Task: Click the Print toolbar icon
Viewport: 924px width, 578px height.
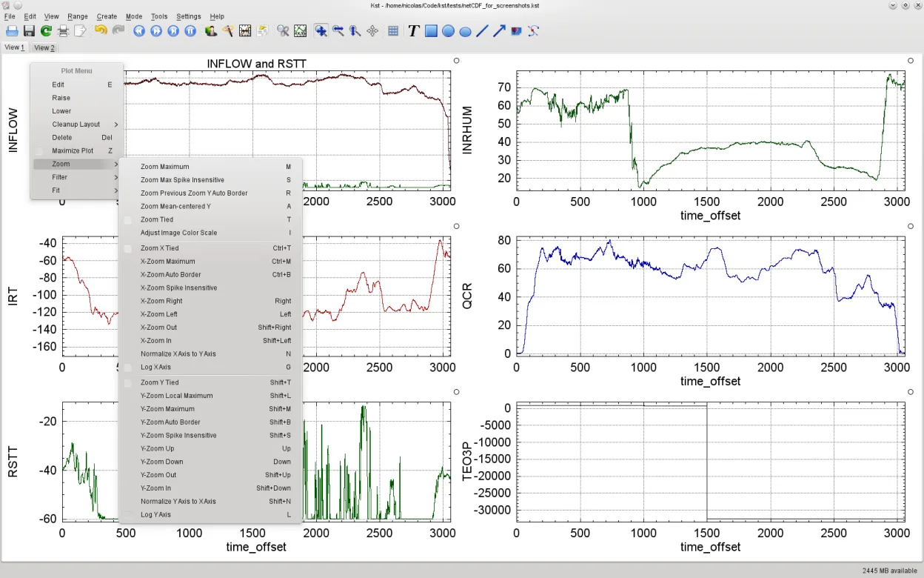Action: click(x=64, y=31)
